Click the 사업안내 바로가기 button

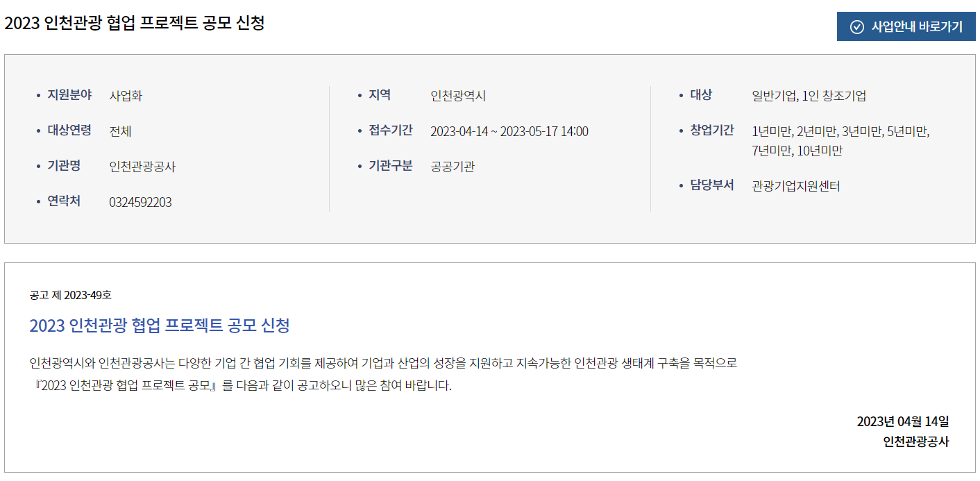pos(906,26)
